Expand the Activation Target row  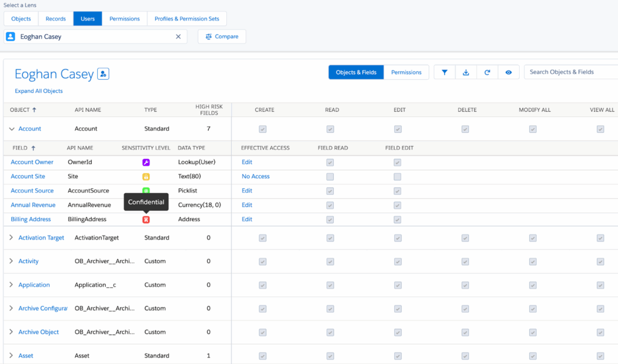tap(11, 237)
